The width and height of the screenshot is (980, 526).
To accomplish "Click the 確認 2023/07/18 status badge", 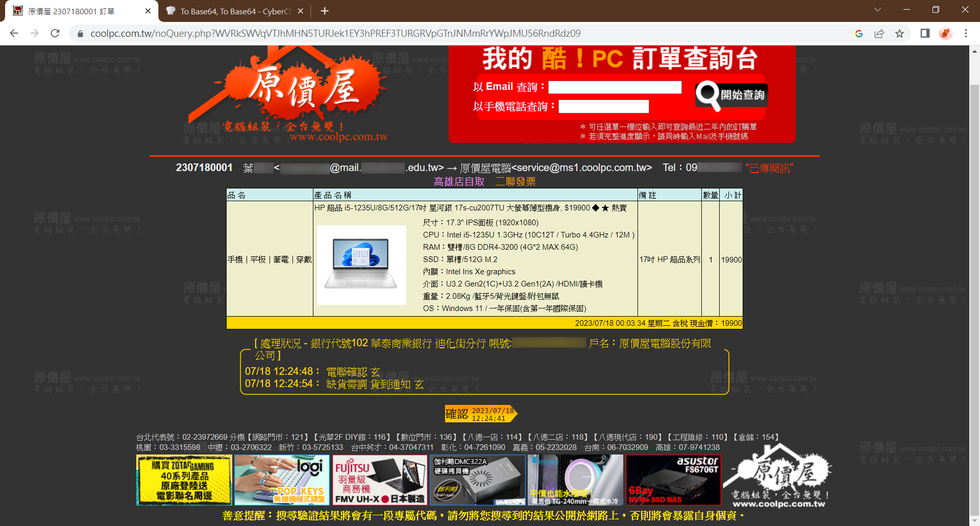I will click(x=481, y=414).
